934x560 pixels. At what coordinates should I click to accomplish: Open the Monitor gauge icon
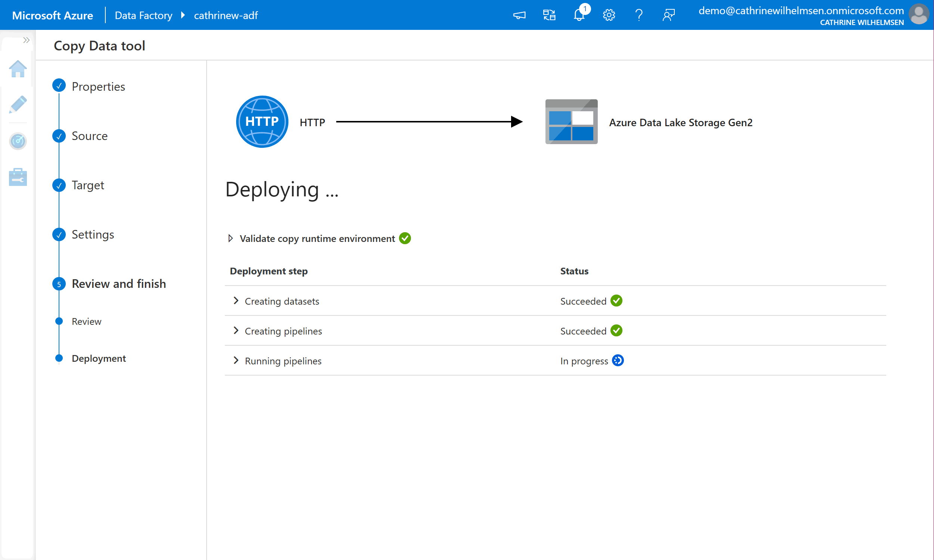(x=18, y=141)
